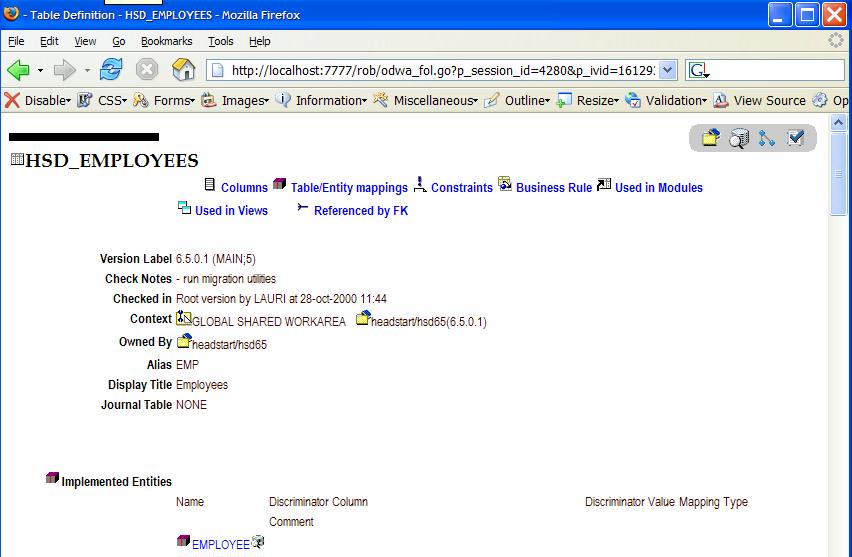Viewport: 852px width, 557px height.
Task: Click the repository search icon in page toolbar
Action: point(739,139)
